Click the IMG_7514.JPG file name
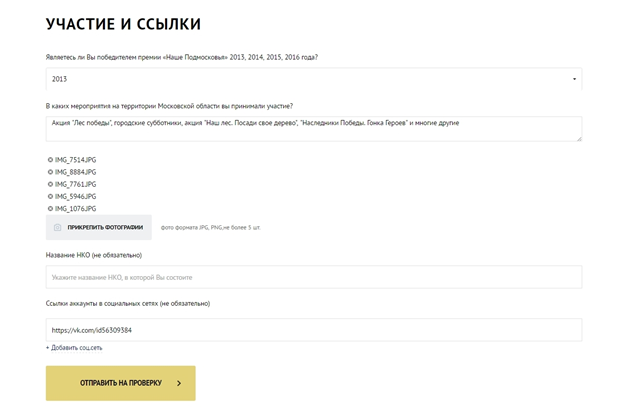 click(x=76, y=160)
